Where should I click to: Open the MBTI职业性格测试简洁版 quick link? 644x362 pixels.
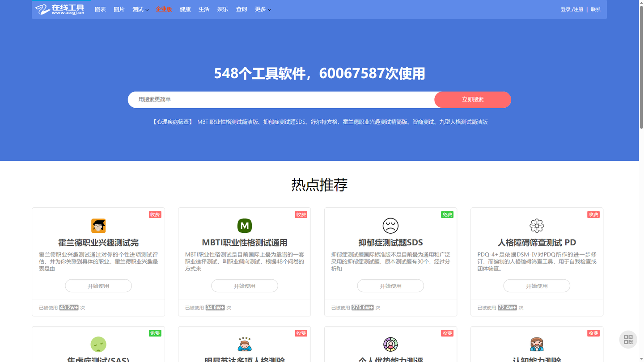pos(228,122)
